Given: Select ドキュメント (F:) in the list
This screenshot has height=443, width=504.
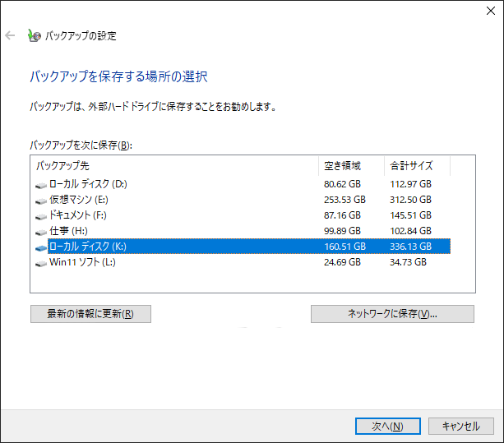Looking at the screenshot, I should tap(243, 215).
